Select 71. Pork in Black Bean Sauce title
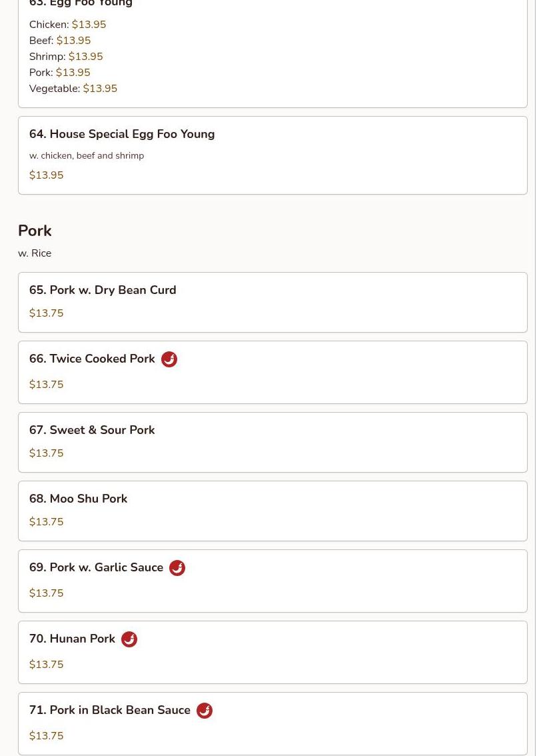Image resolution: width=549 pixels, height=756 pixels. pos(110,710)
